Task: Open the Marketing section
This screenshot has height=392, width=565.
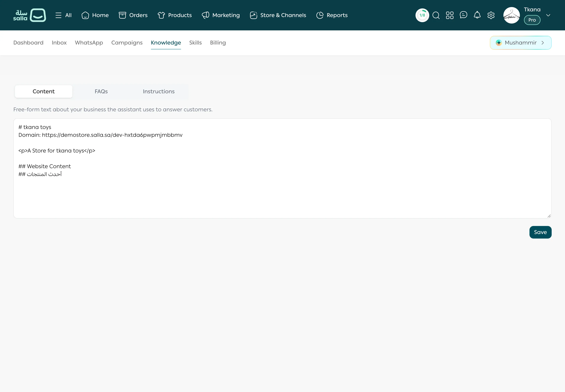Action: [x=221, y=15]
